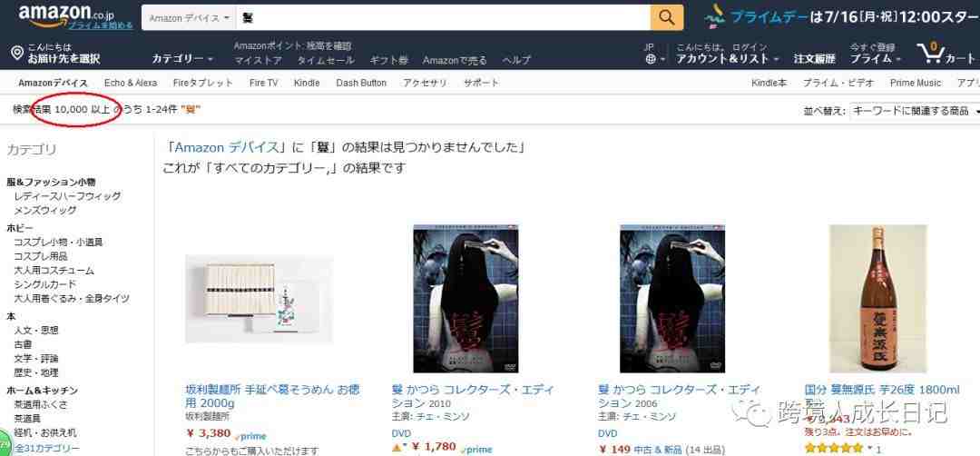Click プライムを始める link under logo
Viewport: 980px width, 456px height.
pyautogui.click(x=101, y=25)
